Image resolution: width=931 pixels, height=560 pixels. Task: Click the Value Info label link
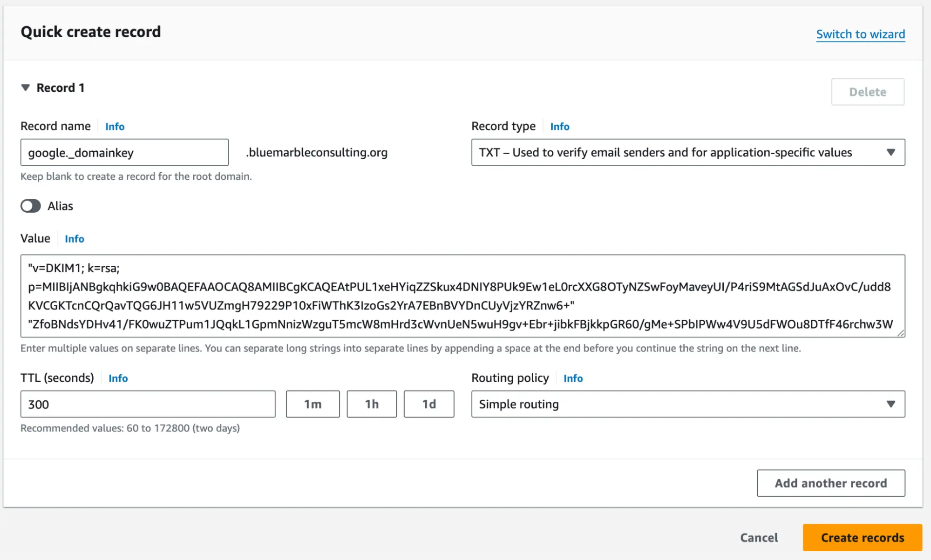(75, 238)
